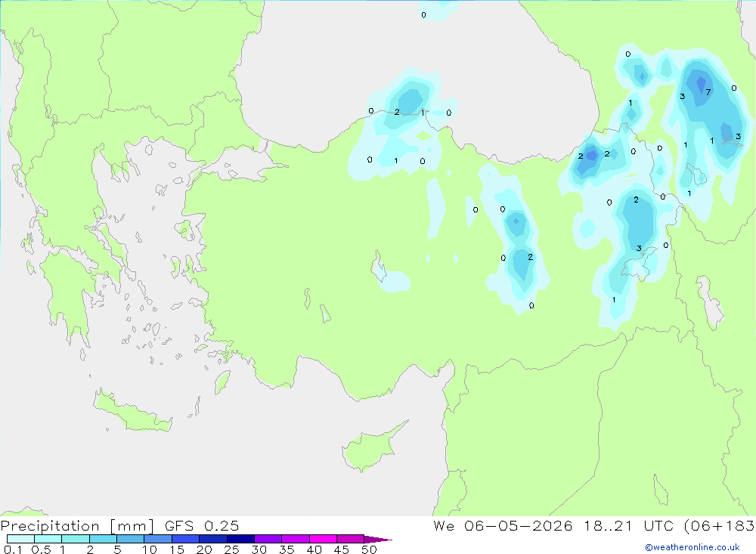
Task: Click the above-50 arrow tip of legend
Action: 378,539
